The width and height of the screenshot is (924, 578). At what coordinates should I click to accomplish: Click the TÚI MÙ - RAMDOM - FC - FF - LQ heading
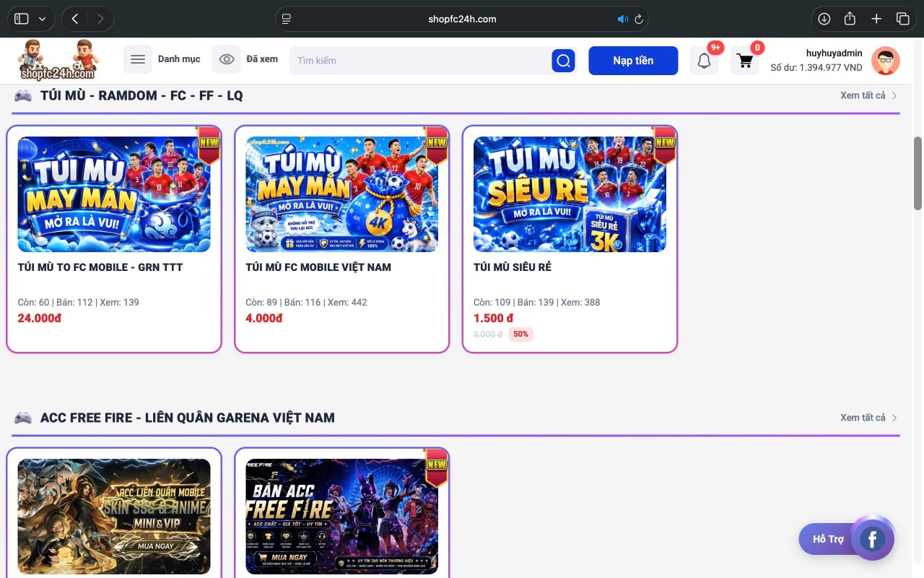tap(141, 95)
